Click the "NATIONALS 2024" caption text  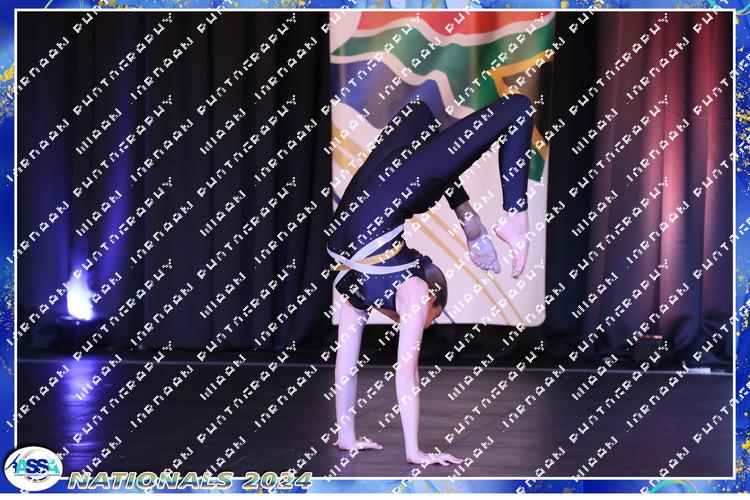pos(190,480)
